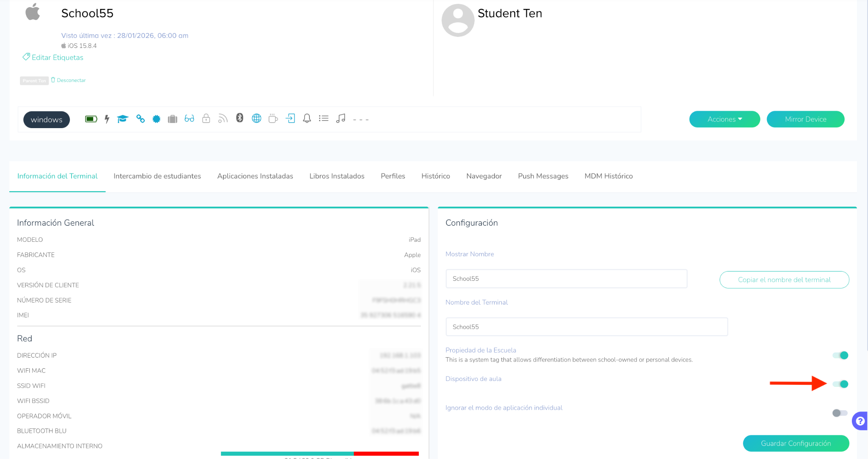Click the chain link status icon
The width and height of the screenshot is (868, 459).
coord(140,119)
